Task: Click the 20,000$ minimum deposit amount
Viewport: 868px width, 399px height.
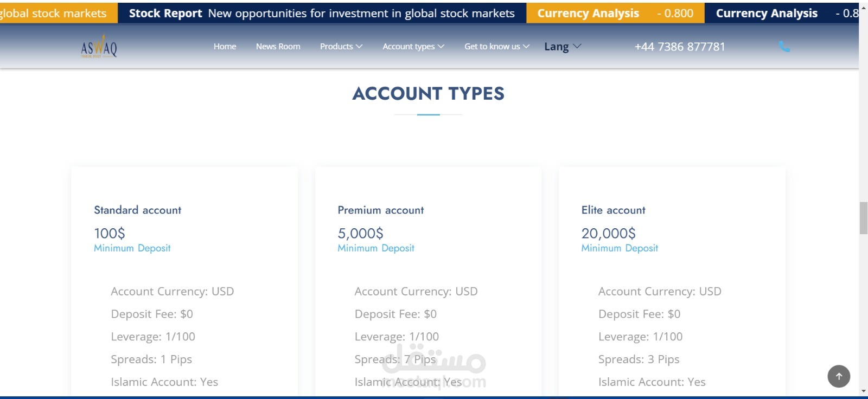Action: [x=608, y=233]
